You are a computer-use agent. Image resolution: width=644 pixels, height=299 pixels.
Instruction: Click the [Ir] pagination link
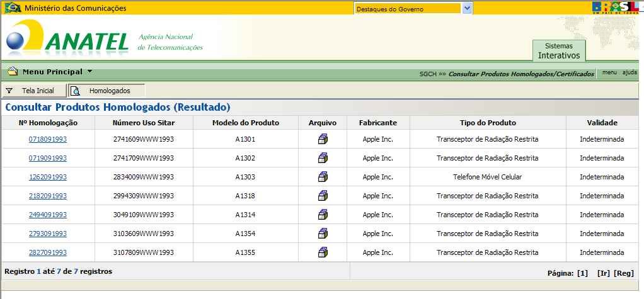point(603,274)
